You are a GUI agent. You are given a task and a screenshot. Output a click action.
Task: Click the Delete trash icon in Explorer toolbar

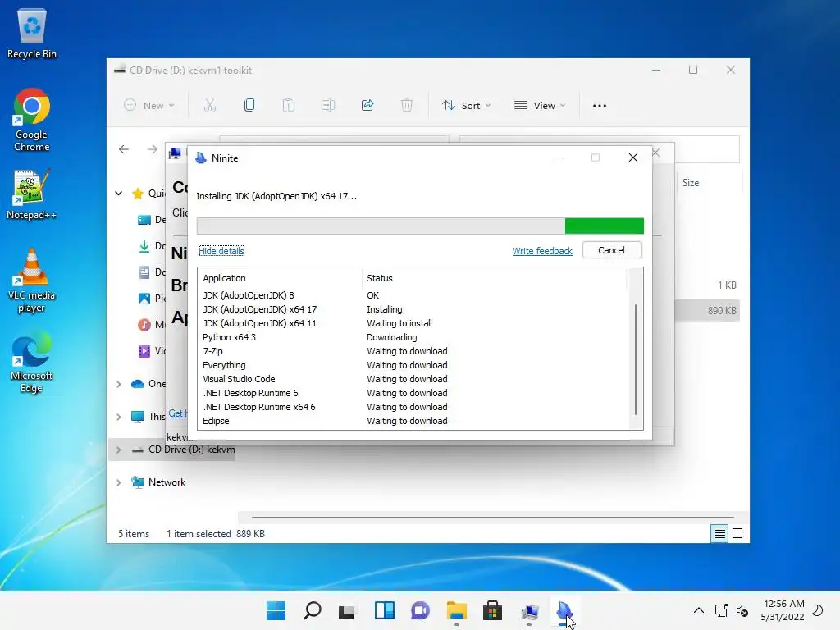(407, 106)
